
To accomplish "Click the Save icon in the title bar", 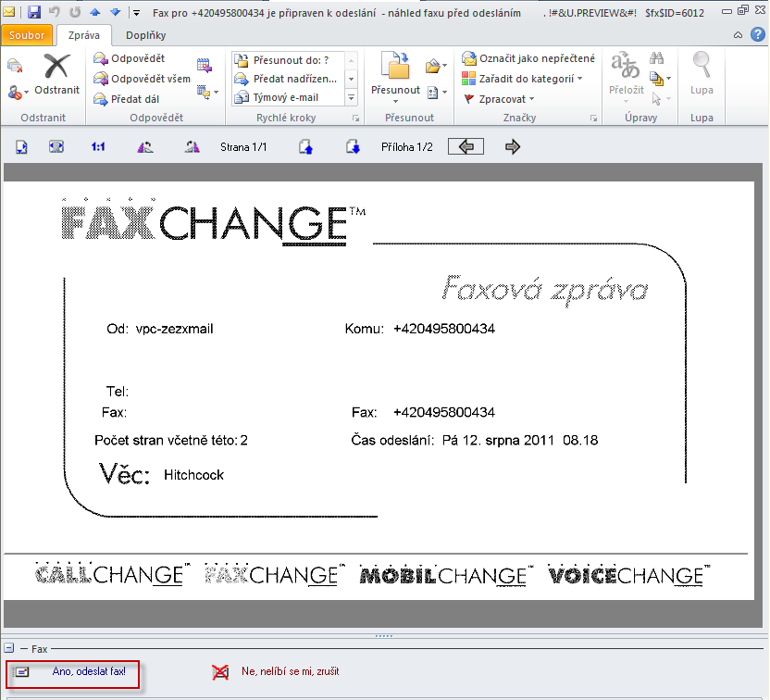I will click(x=34, y=12).
